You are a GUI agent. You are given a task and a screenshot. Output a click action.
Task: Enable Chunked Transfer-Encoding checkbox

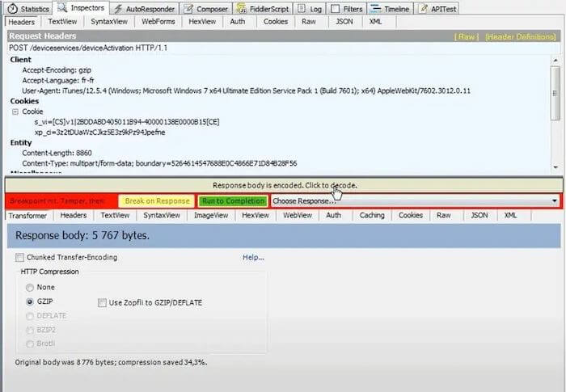pos(19,257)
